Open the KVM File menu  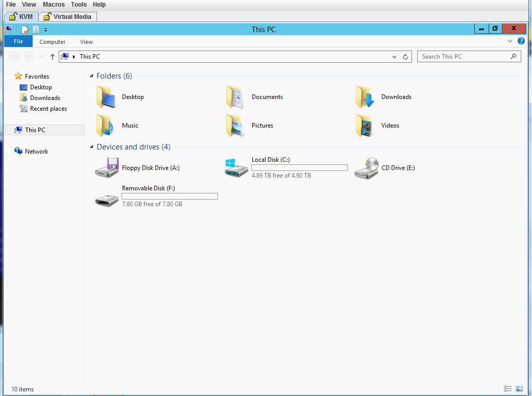pyautogui.click(x=11, y=5)
